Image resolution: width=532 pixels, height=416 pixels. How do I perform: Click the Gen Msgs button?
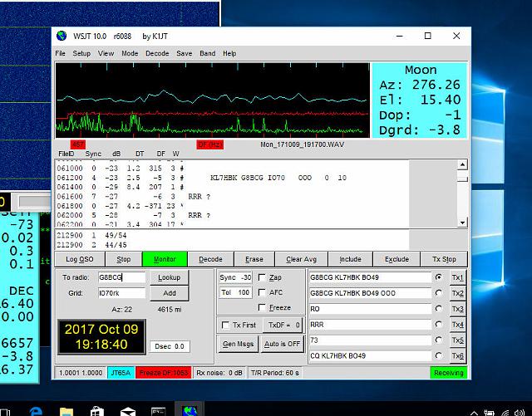pyautogui.click(x=239, y=344)
